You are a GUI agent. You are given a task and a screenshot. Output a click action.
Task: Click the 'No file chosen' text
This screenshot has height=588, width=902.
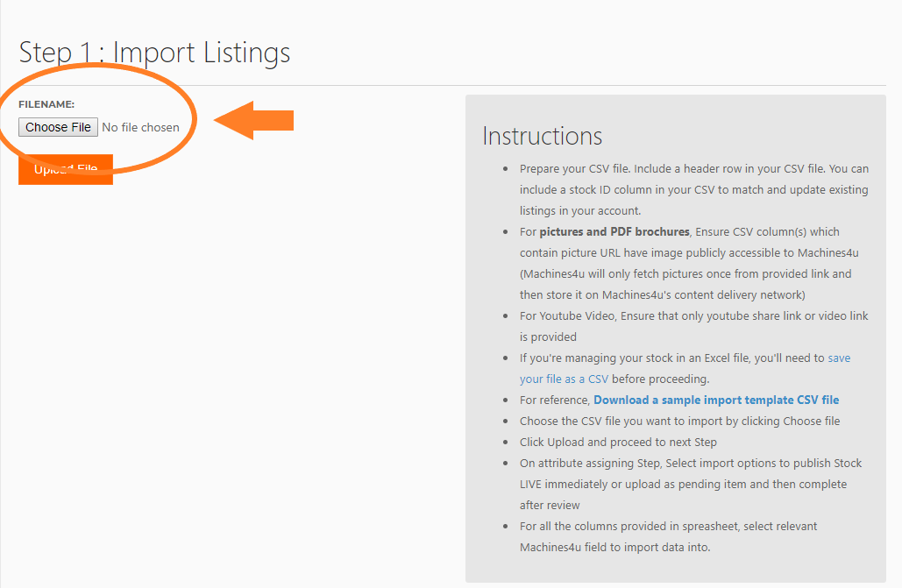(x=143, y=126)
